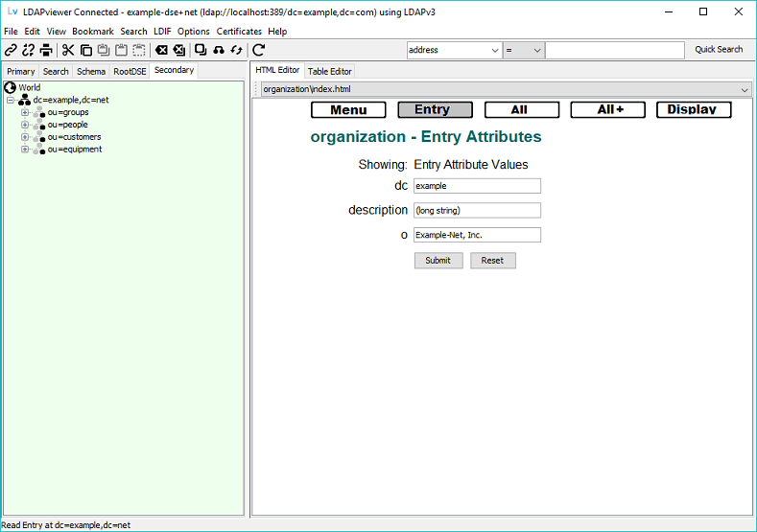Open the Options menu
The height and width of the screenshot is (532, 757).
(x=193, y=32)
